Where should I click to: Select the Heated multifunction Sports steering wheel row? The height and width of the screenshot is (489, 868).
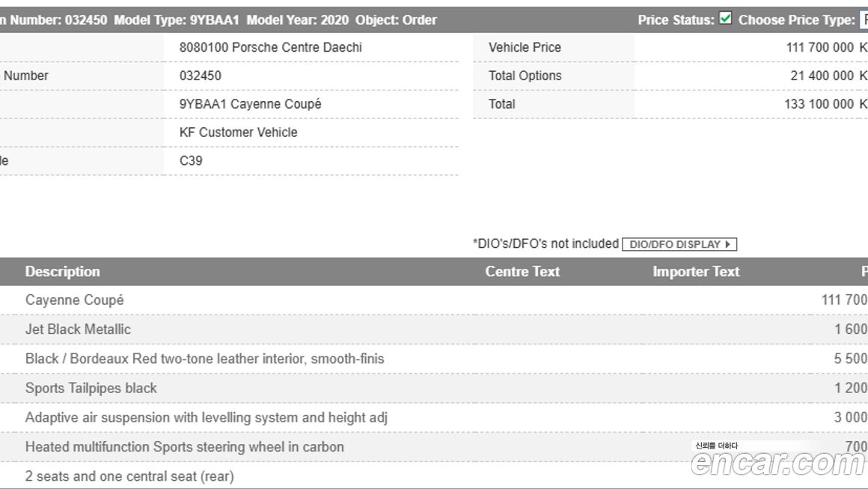pyautogui.click(x=185, y=447)
